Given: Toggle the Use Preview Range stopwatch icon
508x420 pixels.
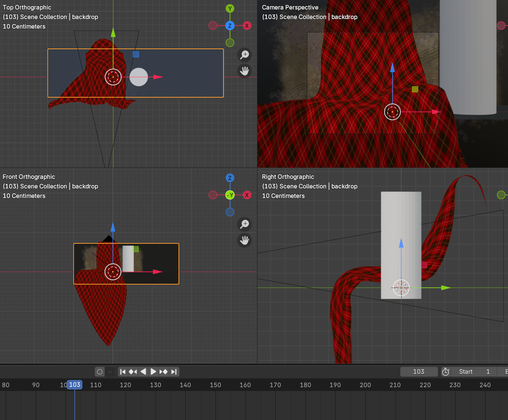Looking at the screenshot, I should coord(445,372).
